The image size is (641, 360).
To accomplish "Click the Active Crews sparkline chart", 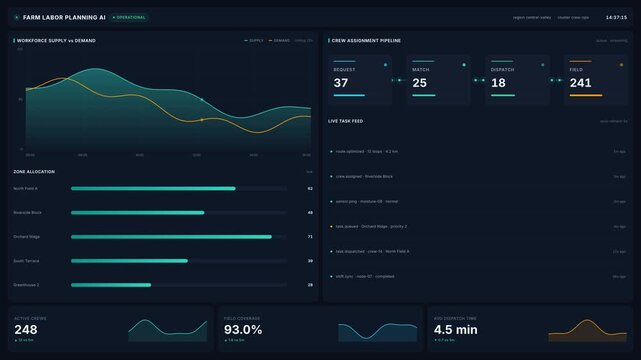I will (168, 330).
